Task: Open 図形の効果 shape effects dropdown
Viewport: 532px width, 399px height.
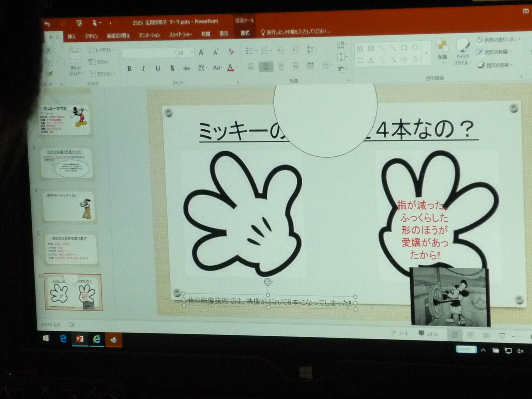Action: pos(495,65)
